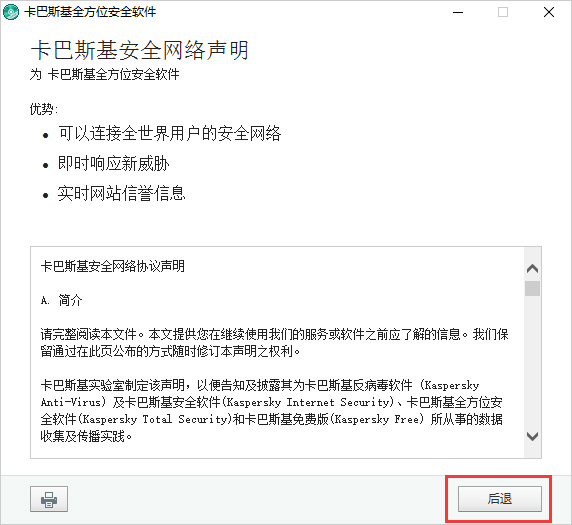Click the empty scrollbar track below the thumb
This screenshot has width=572, height=525.
[533, 362]
